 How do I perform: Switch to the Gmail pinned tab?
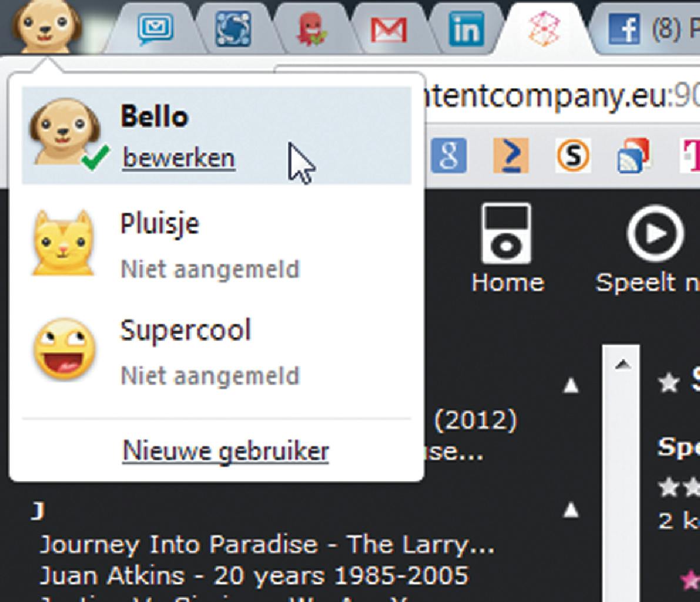click(388, 29)
